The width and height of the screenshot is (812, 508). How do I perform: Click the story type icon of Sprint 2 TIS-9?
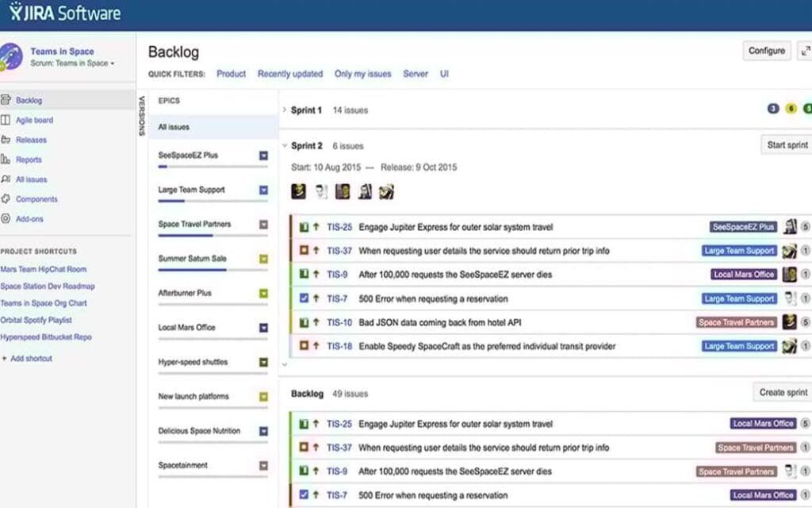(304, 274)
